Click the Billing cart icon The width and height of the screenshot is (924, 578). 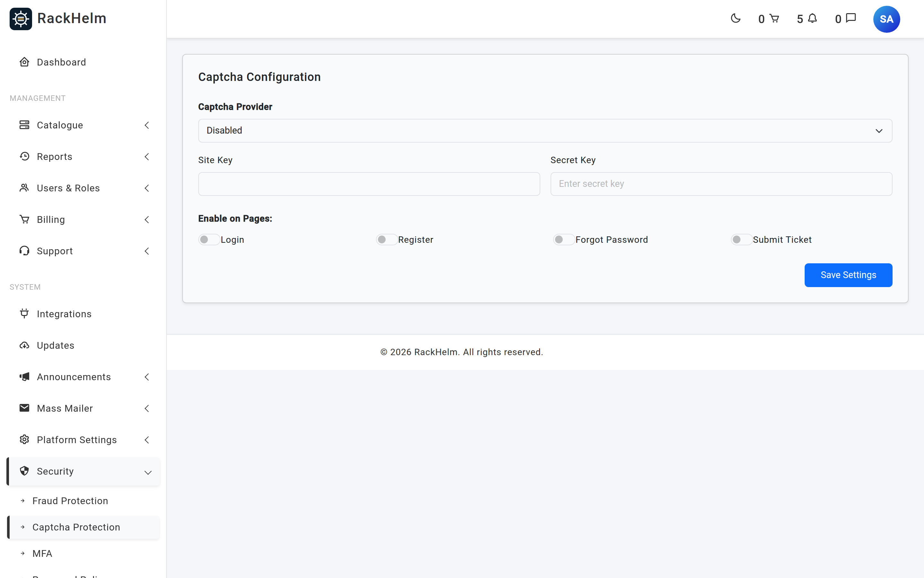[x=24, y=219]
